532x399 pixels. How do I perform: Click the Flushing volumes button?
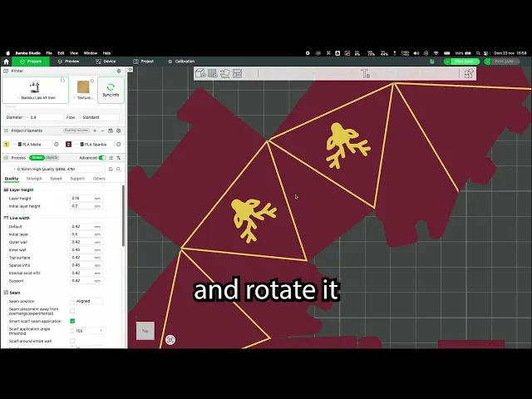(x=76, y=131)
